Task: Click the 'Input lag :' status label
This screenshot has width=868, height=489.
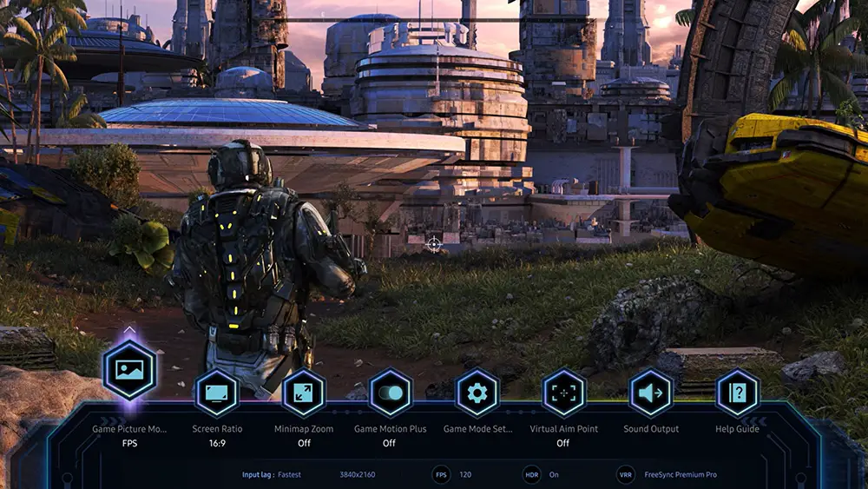Action: pyautogui.click(x=258, y=474)
